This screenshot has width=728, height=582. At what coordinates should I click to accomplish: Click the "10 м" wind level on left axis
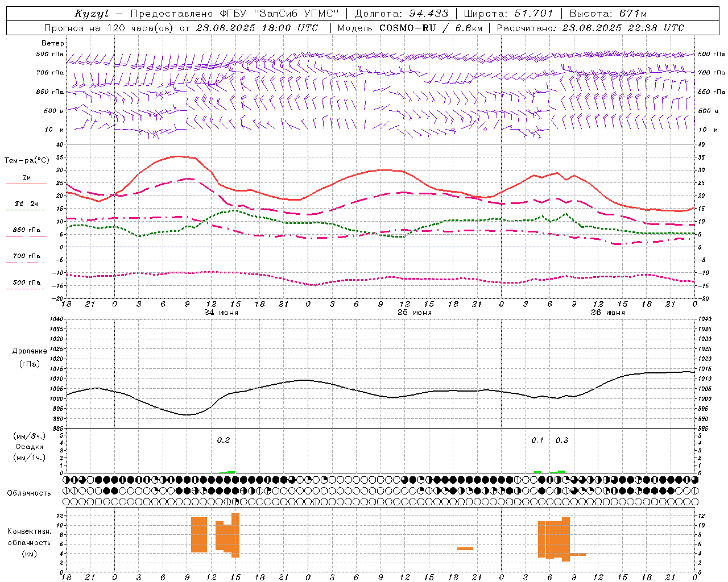(x=55, y=130)
